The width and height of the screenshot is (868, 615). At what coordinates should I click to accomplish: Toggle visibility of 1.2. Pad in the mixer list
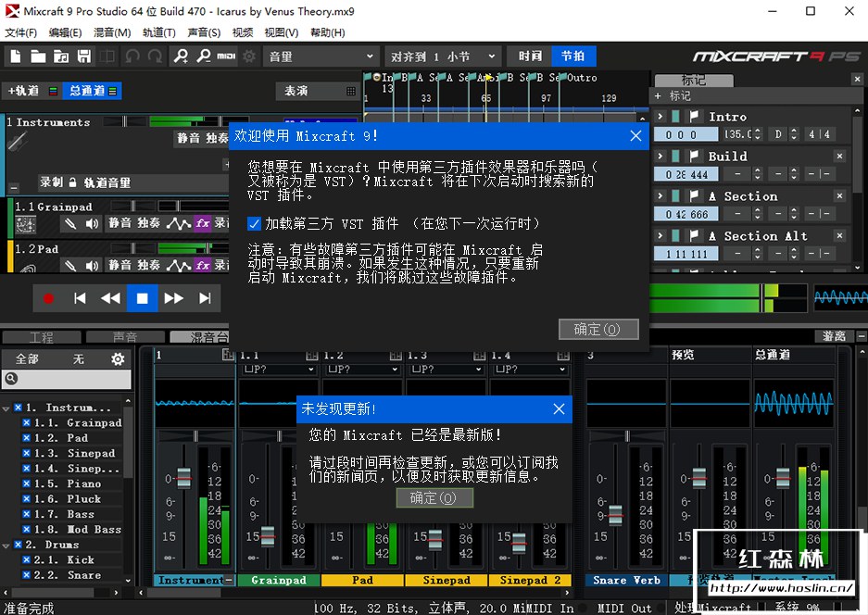(26, 438)
